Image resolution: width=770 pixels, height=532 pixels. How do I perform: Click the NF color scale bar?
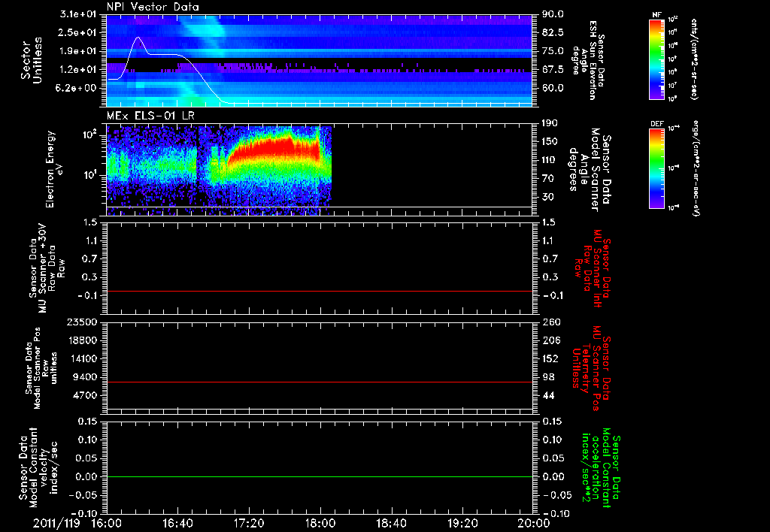(657, 61)
